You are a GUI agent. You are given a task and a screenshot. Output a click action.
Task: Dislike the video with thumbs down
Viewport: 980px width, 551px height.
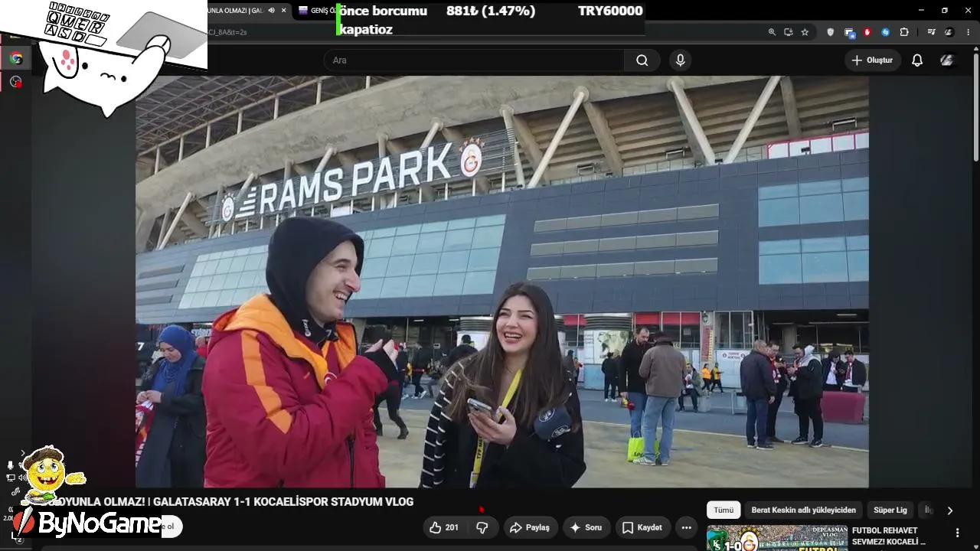click(x=482, y=527)
